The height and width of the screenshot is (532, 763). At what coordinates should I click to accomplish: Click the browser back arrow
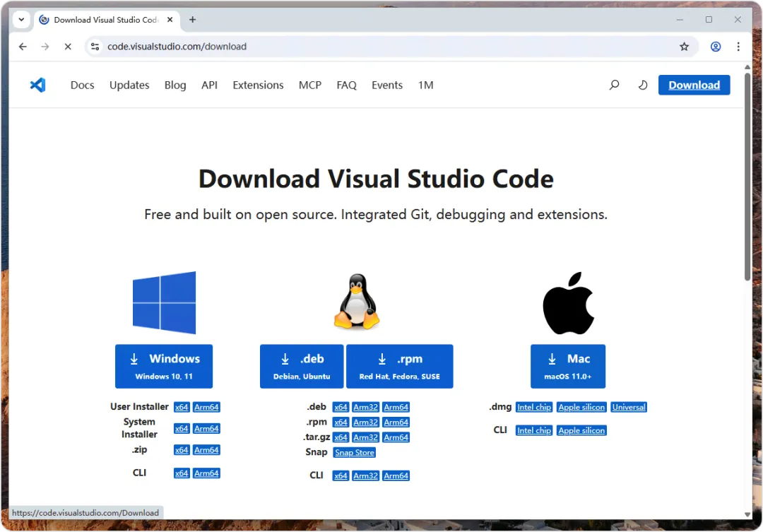pyautogui.click(x=23, y=47)
